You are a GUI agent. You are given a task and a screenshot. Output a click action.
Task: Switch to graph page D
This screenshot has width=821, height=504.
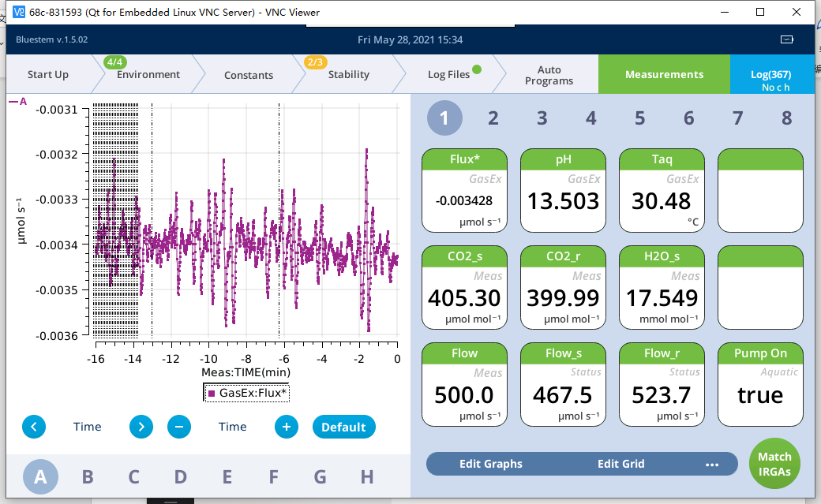[x=180, y=476]
